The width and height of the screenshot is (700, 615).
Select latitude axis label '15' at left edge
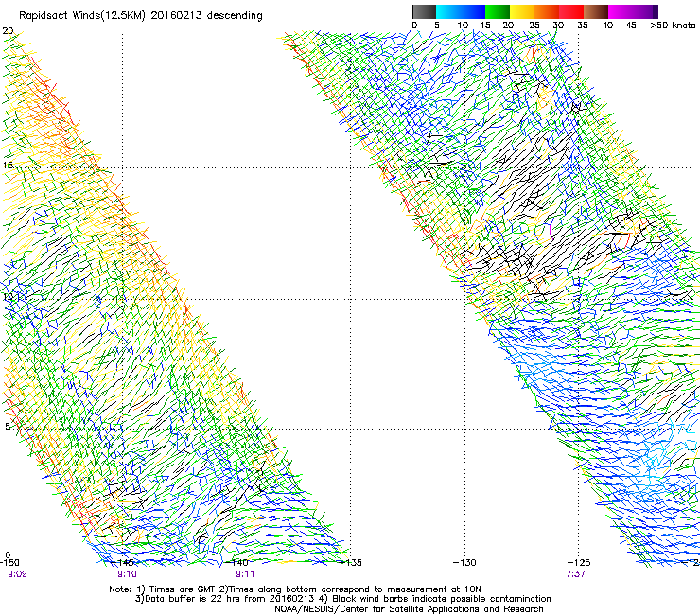tap(8, 166)
